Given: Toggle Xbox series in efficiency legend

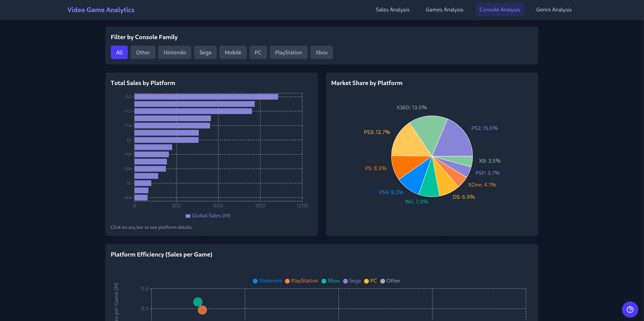Looking at the screenshot, I should pos(331,281).
